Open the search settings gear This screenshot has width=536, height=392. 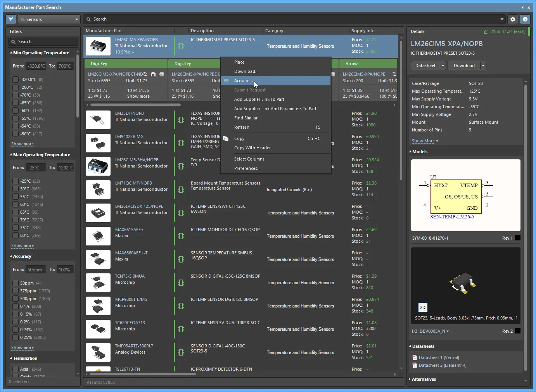pos(513,19)
